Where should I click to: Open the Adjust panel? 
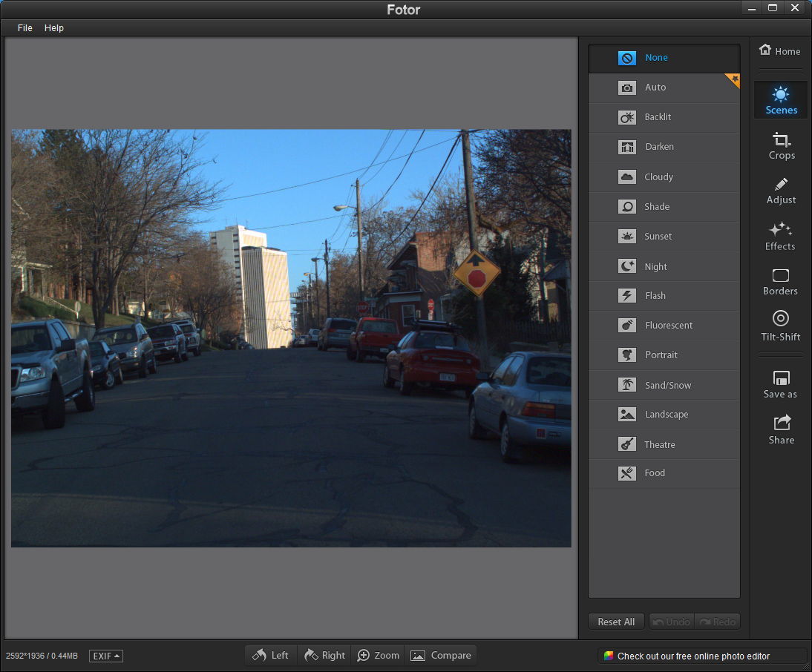[x=781, y=191]
